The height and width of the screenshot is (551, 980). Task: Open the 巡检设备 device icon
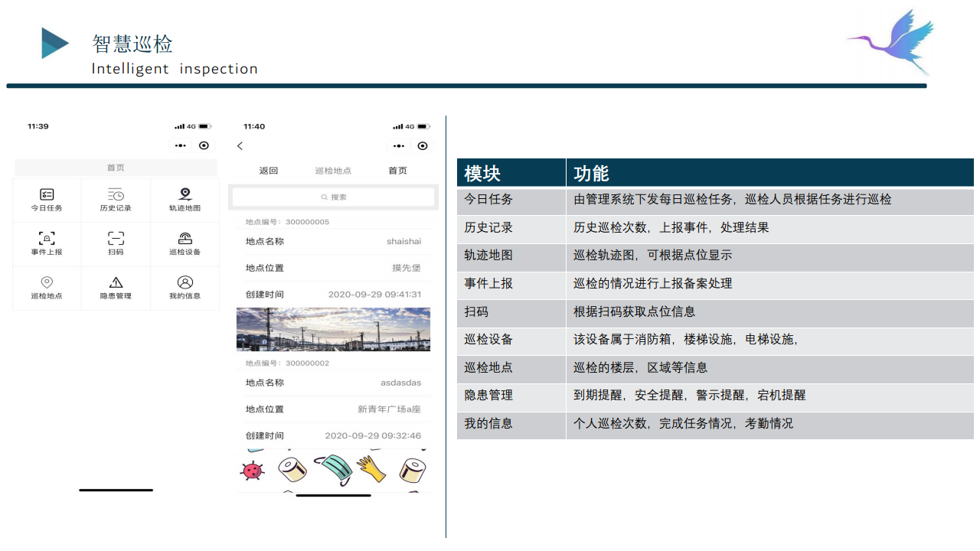pyautogui.click(x=185, y=238)
